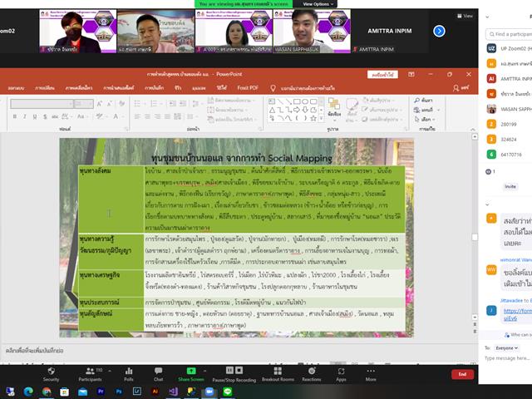Image resolution: width=532 pixels, height=399 pixels.
Task: Select AMITTRA INPIM video tile
Action: 390,32
